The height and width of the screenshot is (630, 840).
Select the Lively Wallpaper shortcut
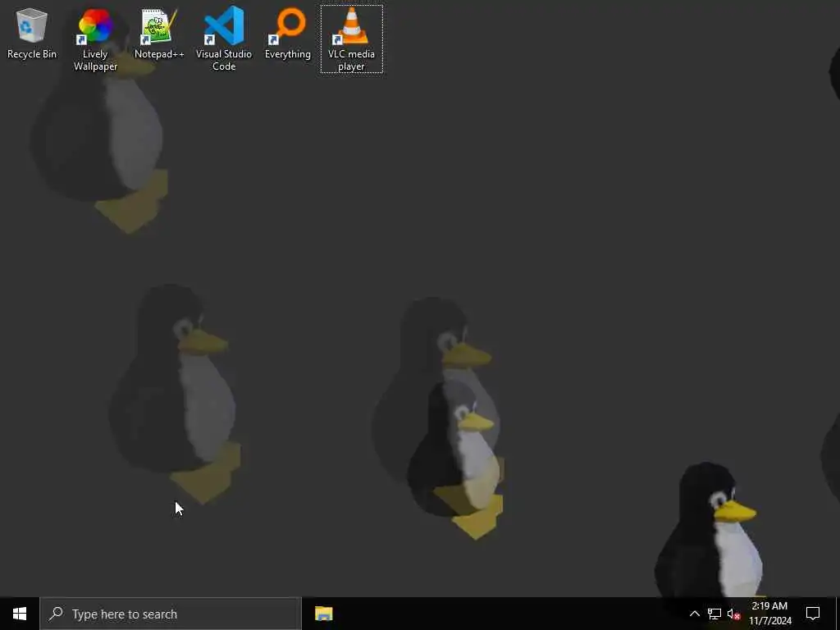(x=95, y=39)
